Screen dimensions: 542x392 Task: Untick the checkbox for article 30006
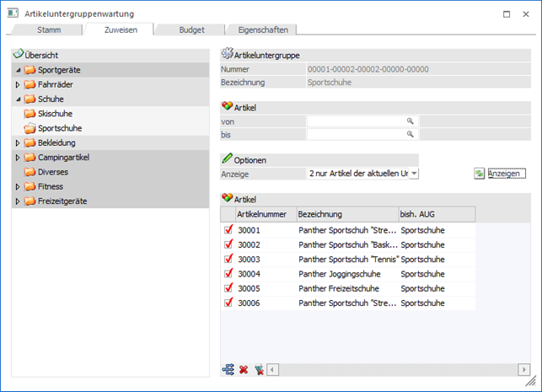point(228,302)
